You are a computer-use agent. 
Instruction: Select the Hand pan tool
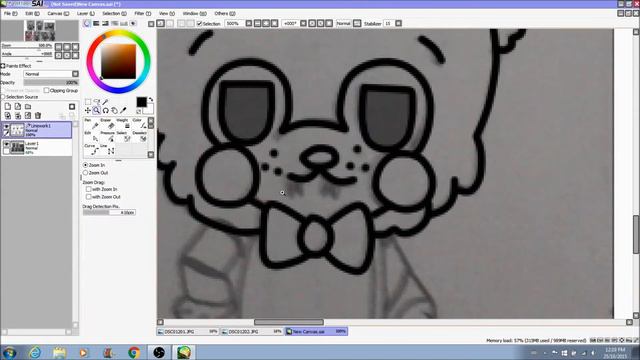115,111
